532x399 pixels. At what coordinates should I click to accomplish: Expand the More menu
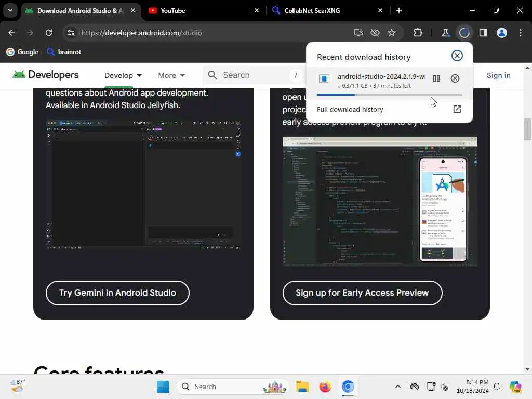[x=171, y=75]
